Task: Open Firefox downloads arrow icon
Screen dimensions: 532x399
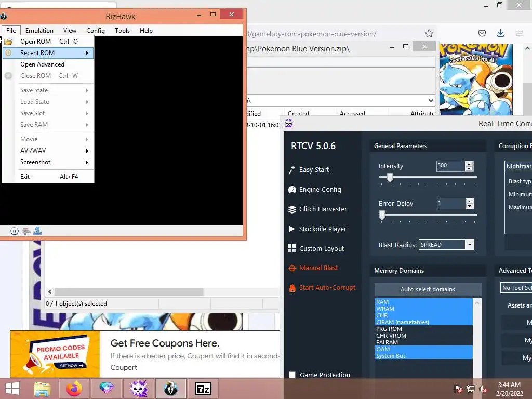Action: point(500,33)
